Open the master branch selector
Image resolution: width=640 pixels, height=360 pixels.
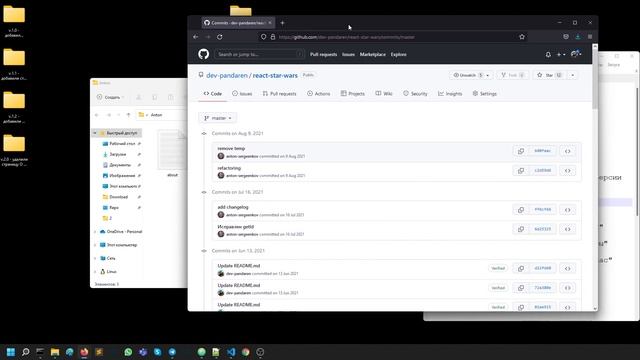pyautogui.click(x=218, y=118)
